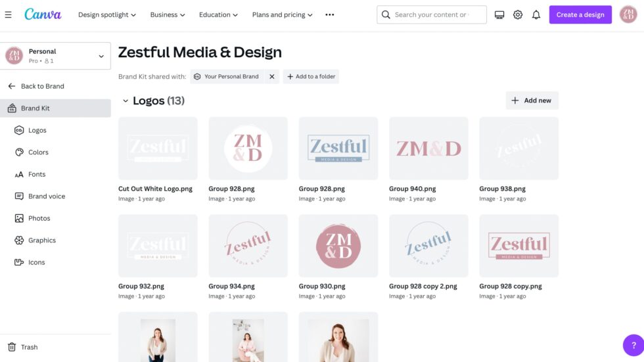Viewport: 644px width, 362px height.
Task: Click Add to a folder text
Action: (315, 76)
